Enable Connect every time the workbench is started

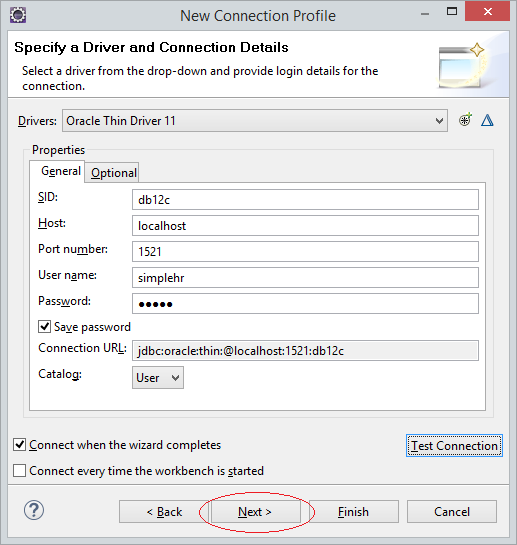click(x=19, y=471)
